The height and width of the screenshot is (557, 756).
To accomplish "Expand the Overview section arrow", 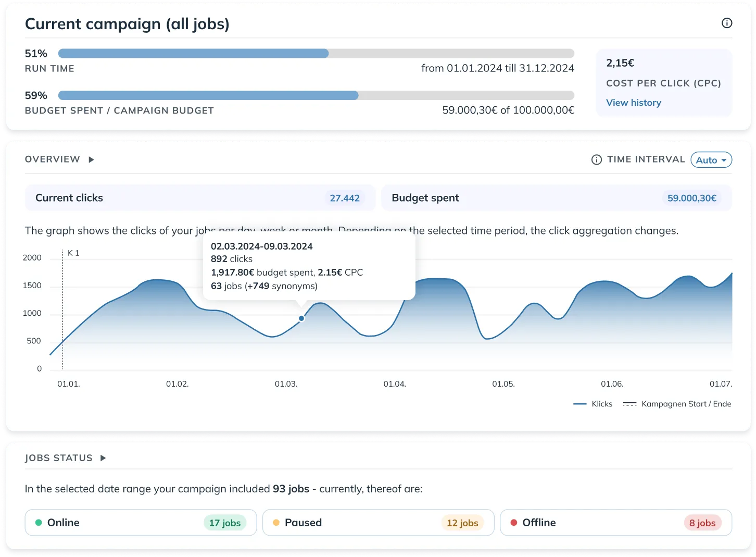I will pos(91,159).
